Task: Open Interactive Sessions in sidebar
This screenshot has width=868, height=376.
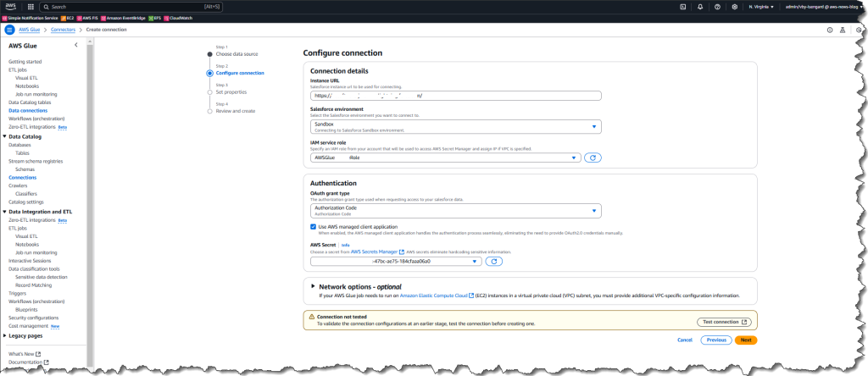Action: (30, 261)
